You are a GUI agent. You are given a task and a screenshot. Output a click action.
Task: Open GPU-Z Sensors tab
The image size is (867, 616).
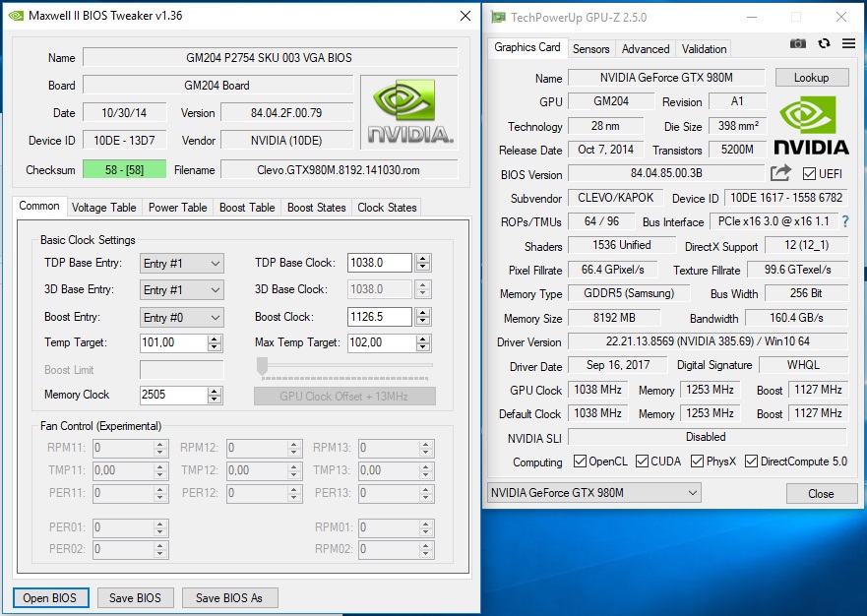(591, 48)
